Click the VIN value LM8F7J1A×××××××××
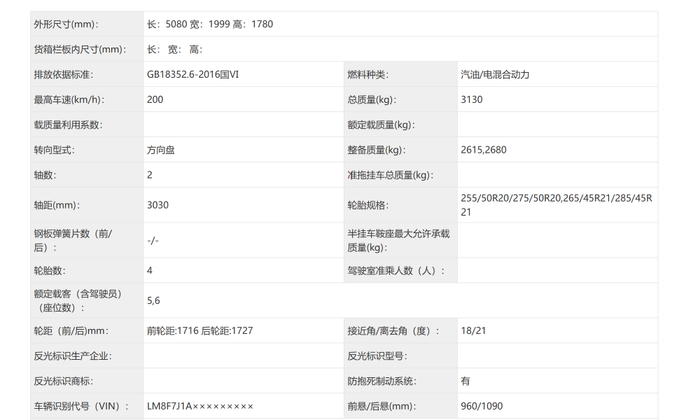700x420 pixels. pos(200,406)
